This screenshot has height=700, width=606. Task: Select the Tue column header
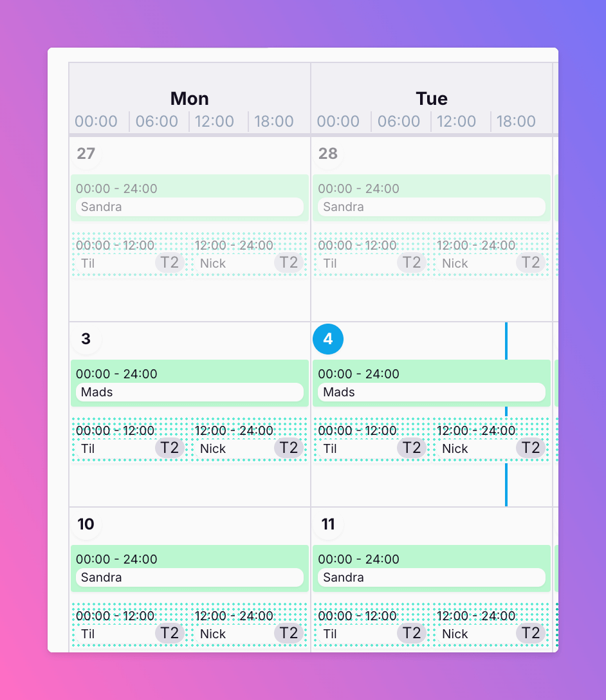click(x=432, y=98)
